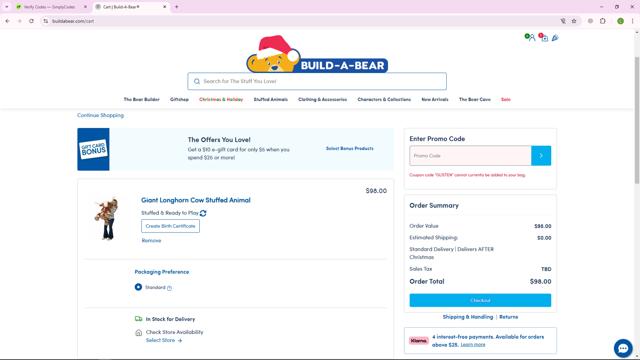Click the In Stock for Delivery text
Screen dimensions: 640x360
click(x=170, y=319)
